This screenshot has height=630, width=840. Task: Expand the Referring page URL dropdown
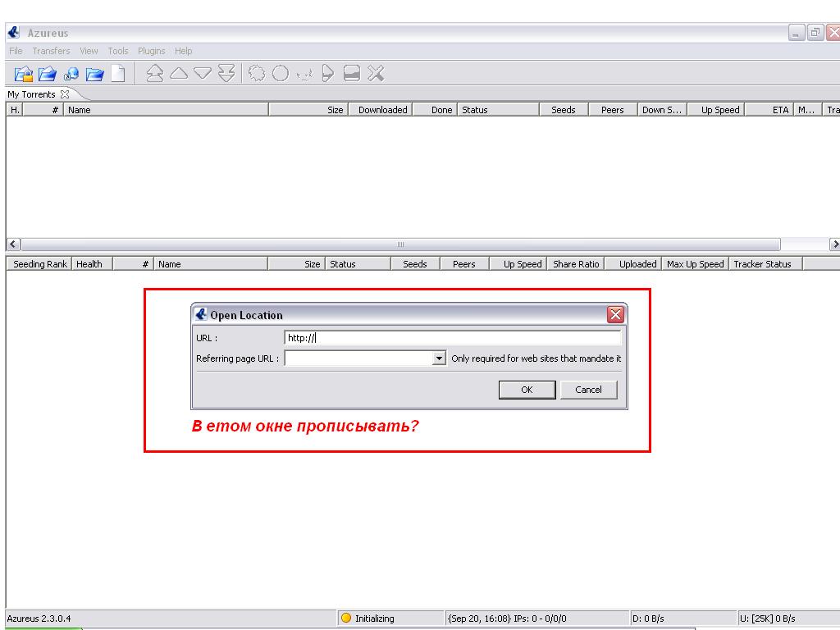439,358
